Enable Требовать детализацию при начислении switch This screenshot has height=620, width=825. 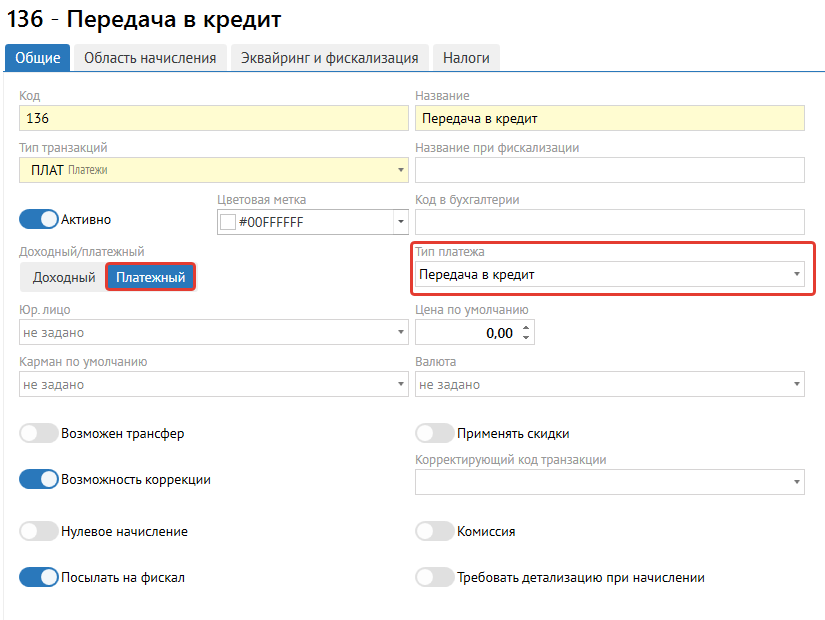435,577
